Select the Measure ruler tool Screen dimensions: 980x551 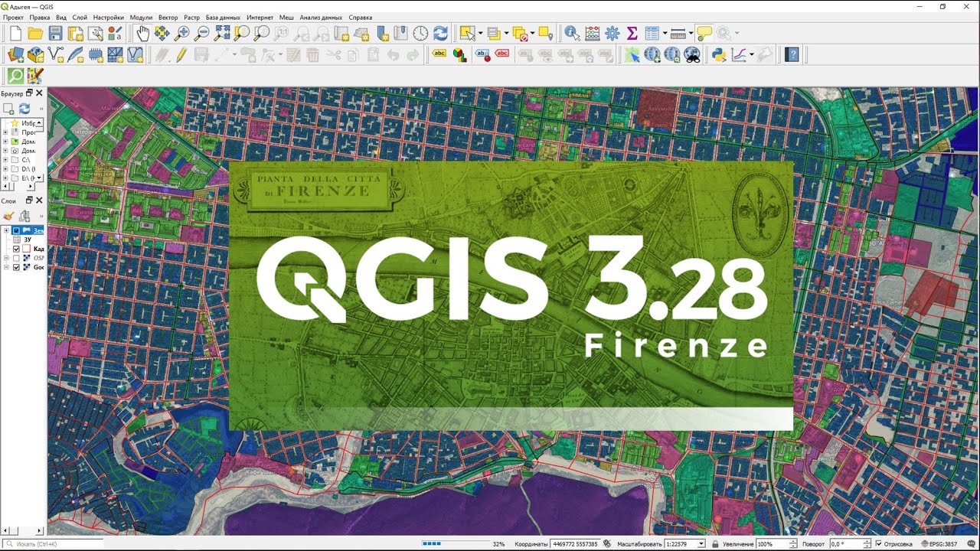(678, 33)
